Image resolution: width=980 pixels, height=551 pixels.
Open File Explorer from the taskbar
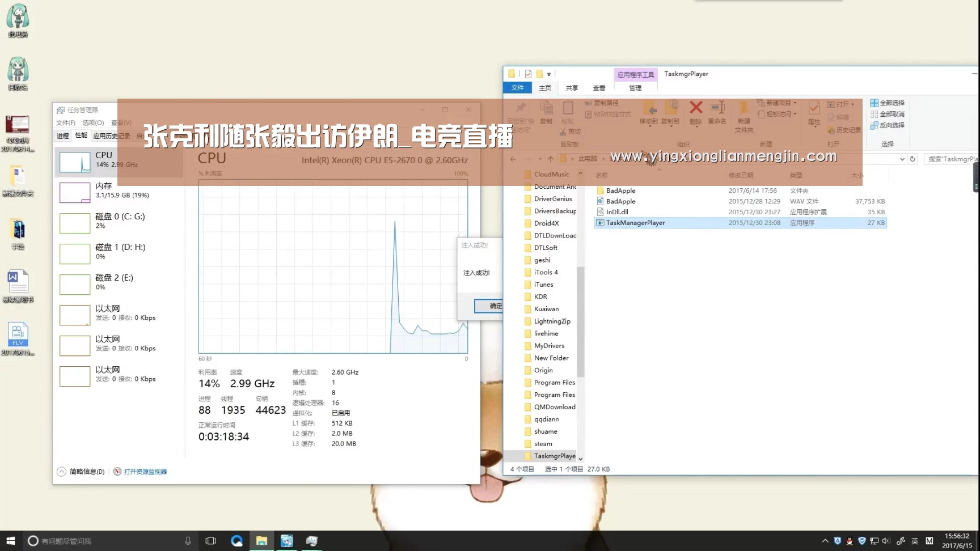pos(261,541)
